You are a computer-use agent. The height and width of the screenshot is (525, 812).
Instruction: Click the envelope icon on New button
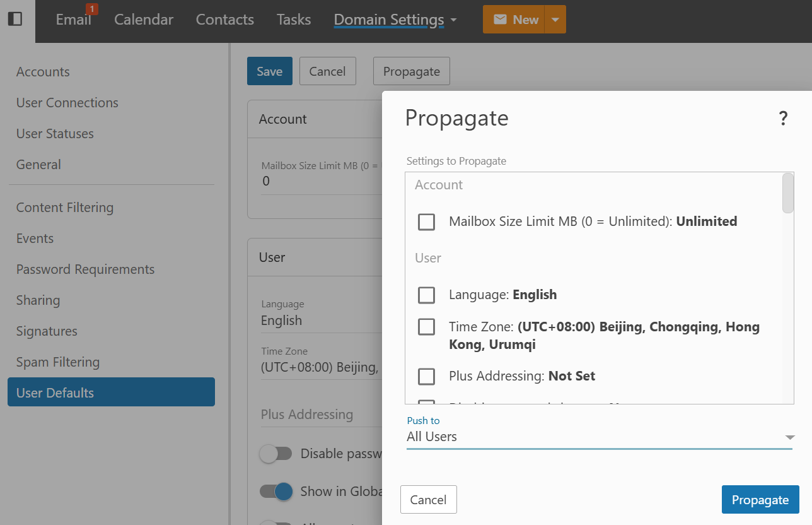pos(500,20)
